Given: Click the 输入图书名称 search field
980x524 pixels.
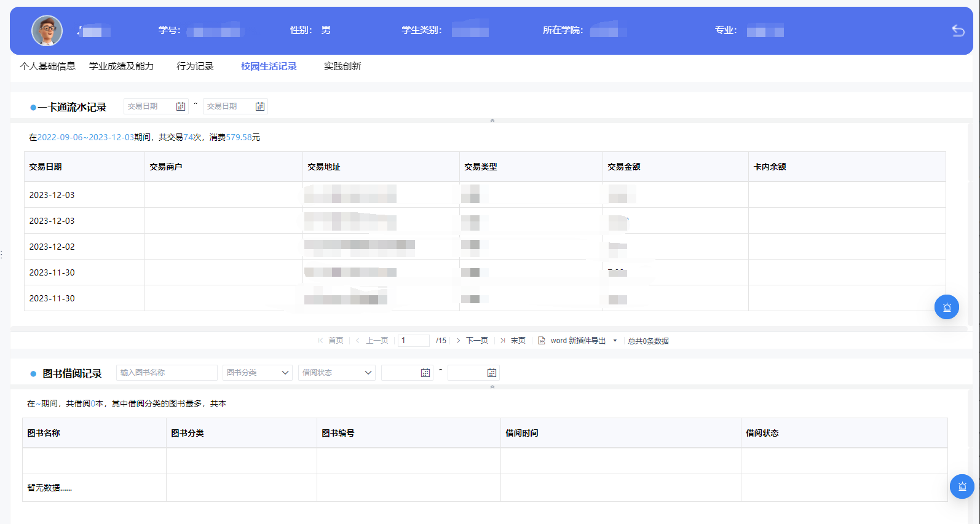Looking at the screenshot, I should 167,373.
